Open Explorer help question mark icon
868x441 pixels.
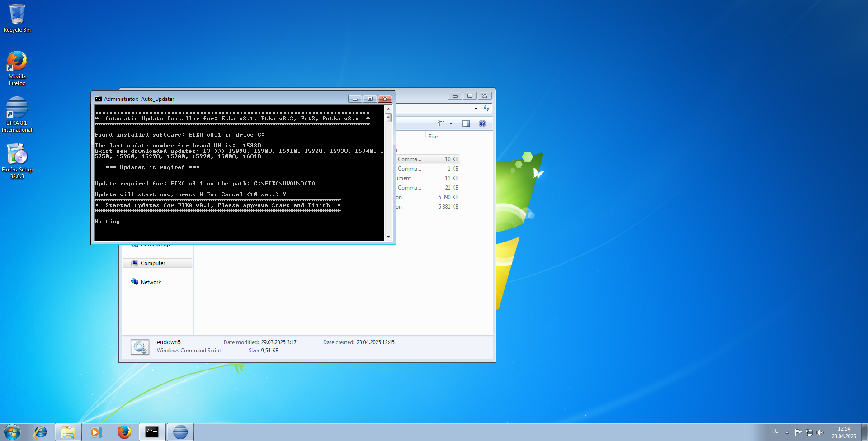(482, 123)
